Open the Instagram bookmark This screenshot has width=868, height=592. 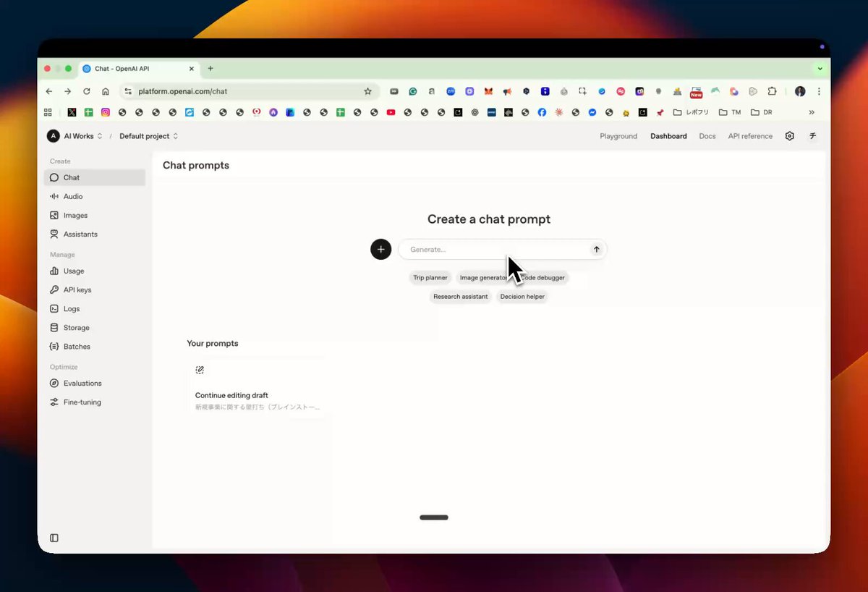pyautogui.click(x=106, y=112)
